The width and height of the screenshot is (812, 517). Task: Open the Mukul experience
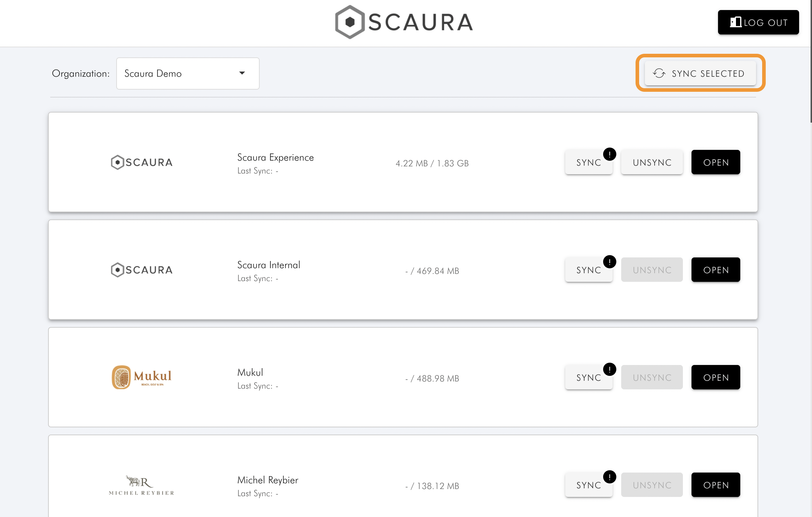[716, 378]
